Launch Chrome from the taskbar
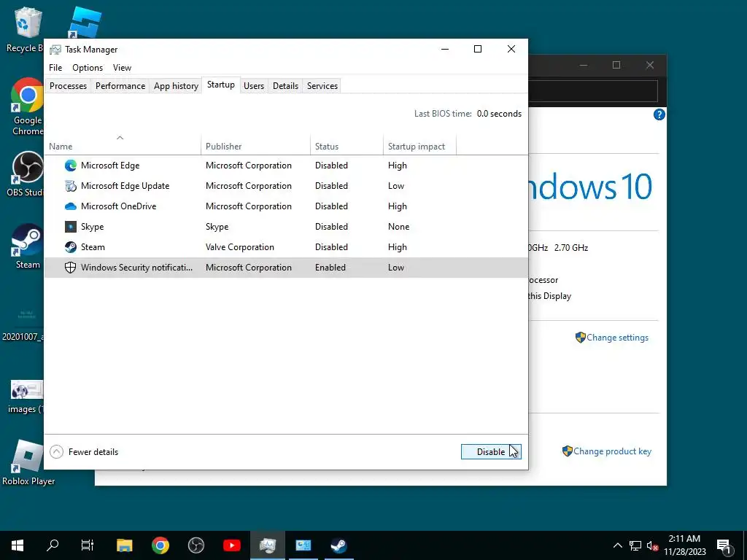 160,545
